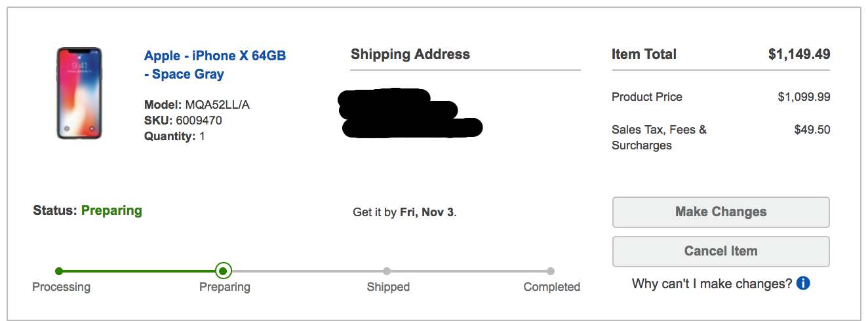This screenshot has height=321, width=868.
Task: Click the Product Price value $1,099.99
Action: click(804, 97)
